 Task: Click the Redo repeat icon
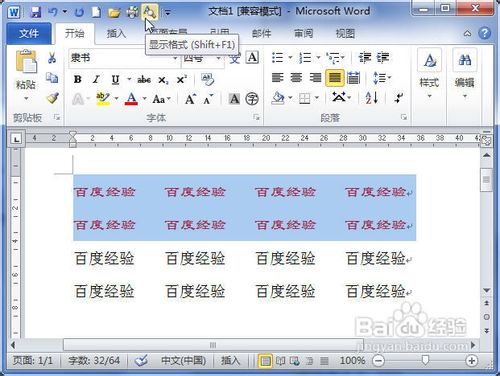point(79,12)
